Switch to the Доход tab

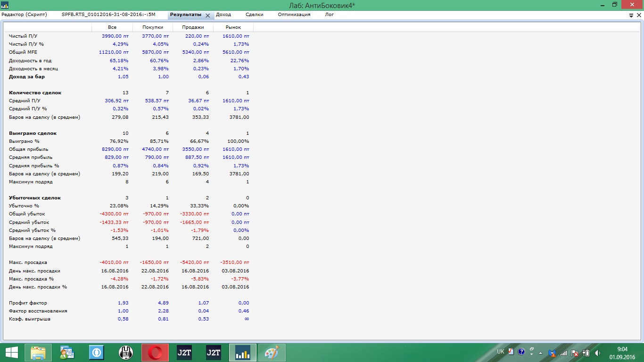click(x=223, y=15)
